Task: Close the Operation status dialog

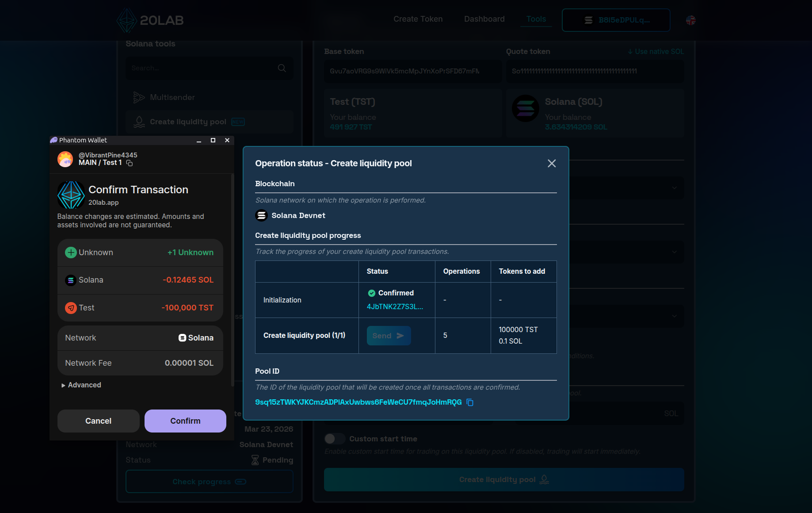Action: coord(552,164)
